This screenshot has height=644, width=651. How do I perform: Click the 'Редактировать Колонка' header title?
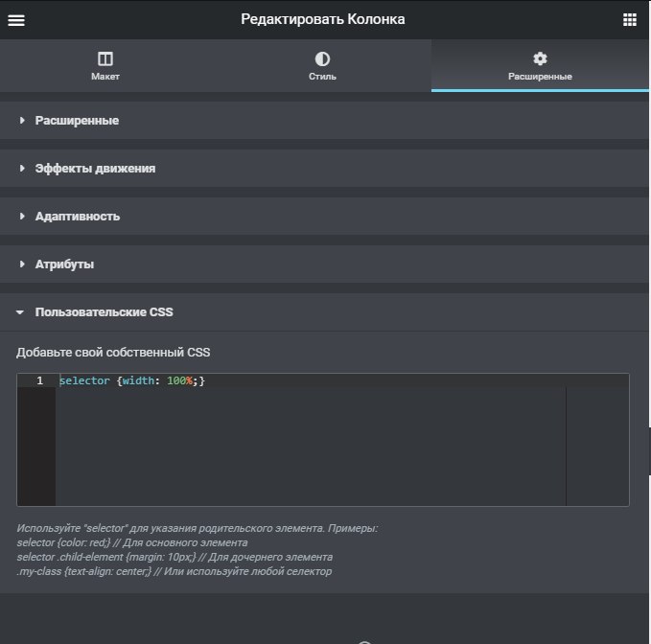[322, 19]
